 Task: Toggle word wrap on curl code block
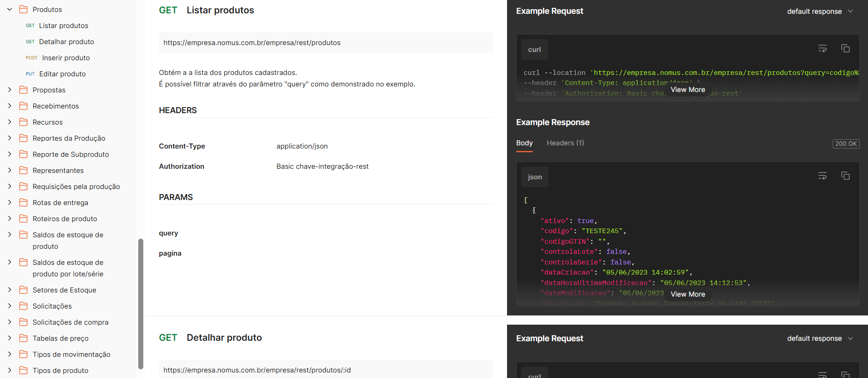point(822,49)
